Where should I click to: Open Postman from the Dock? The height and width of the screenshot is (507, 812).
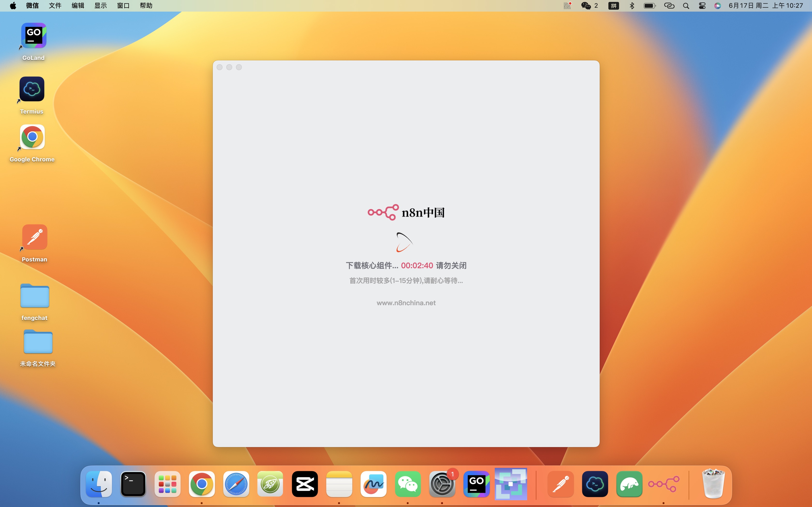561,484
